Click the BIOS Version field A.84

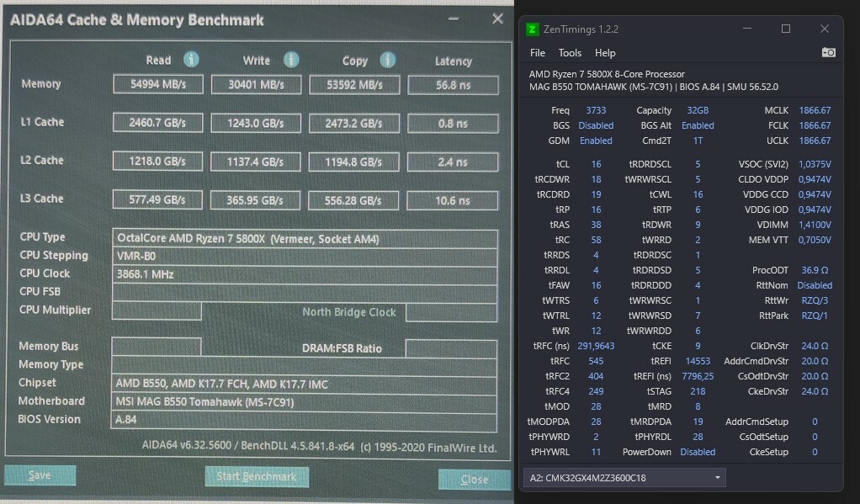tap(304, 420)
